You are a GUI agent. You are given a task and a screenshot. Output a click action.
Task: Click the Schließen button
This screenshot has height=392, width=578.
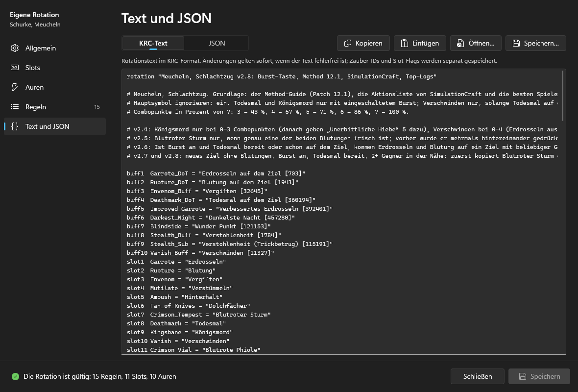click(x=478, y=376)
